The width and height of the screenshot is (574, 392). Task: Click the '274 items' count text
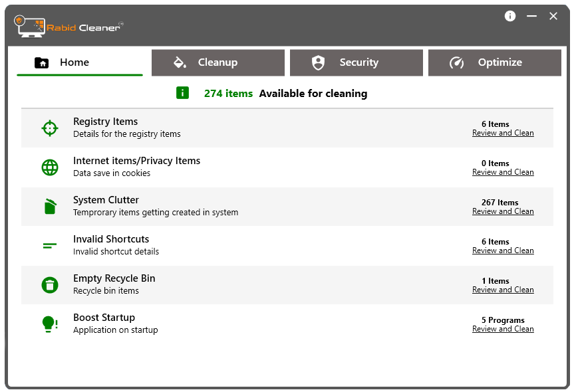click(x=228, y=93)
